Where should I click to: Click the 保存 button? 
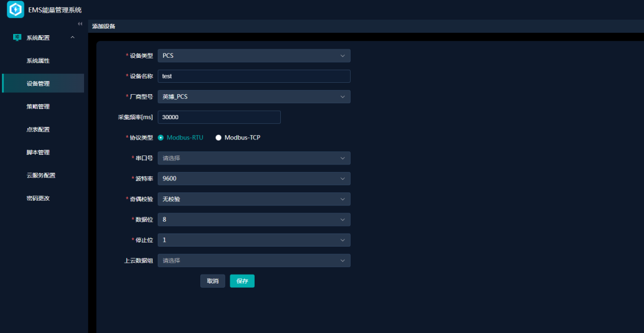242,281
